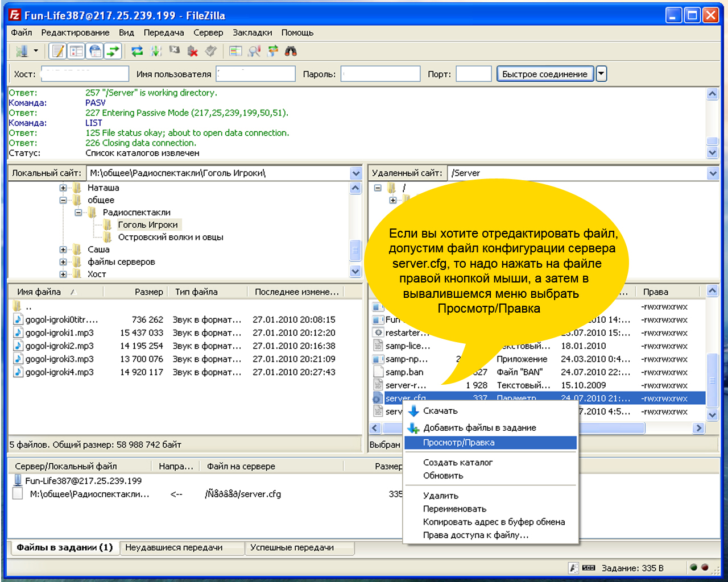This screenshot has width=728, height=582.
Task: Click the process queue toolbar icon
Action: (x=156, y=51)
